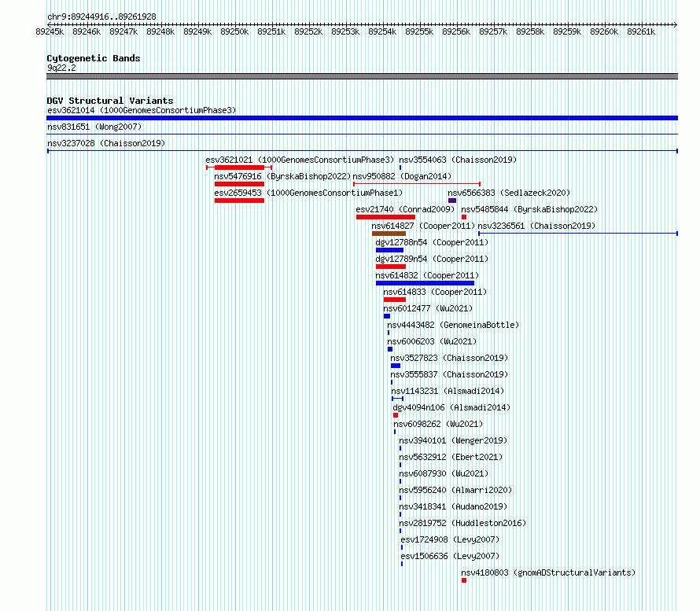Click red block under nsv4180803

point(464,580)
